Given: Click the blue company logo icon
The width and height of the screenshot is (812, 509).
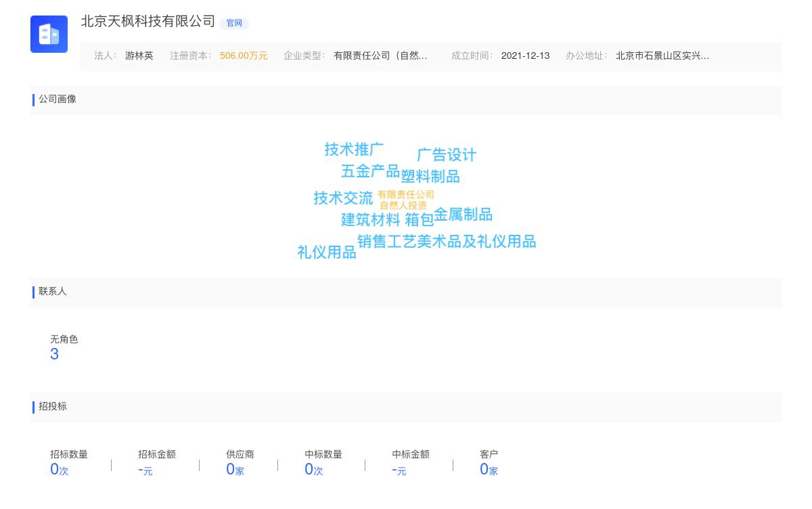Looking at the screenshot, I should tap(49, 34).
